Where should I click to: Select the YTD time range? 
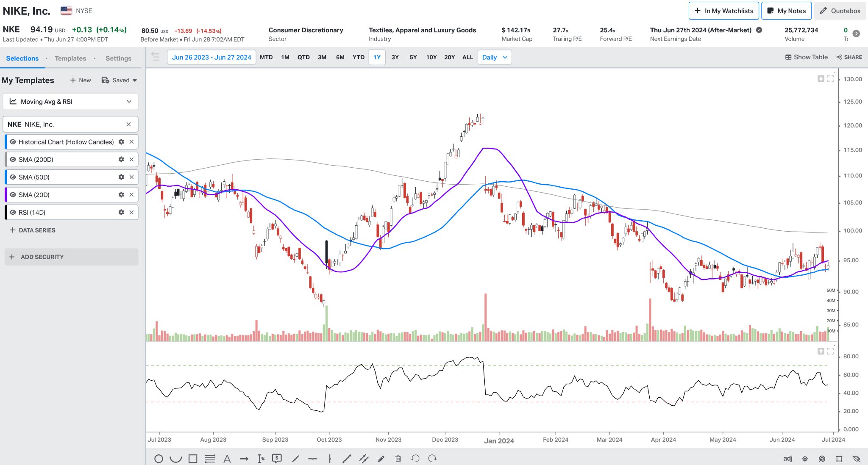click(359, 57)
